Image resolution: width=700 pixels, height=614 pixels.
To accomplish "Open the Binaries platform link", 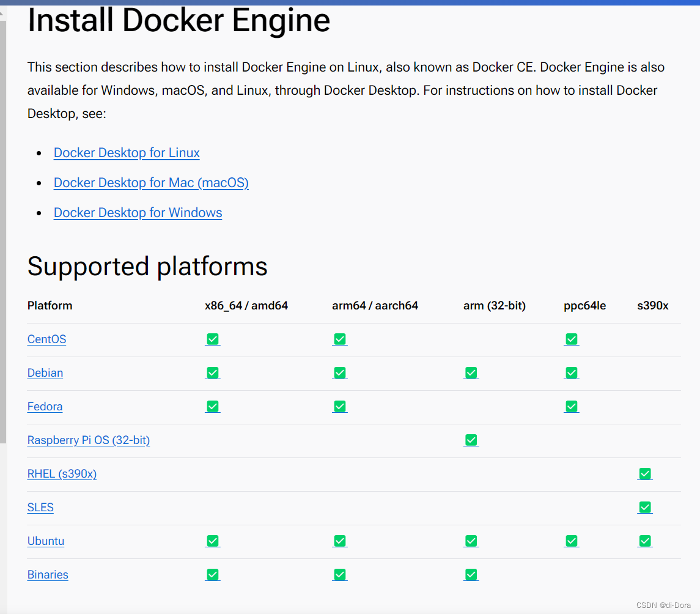I will click(48, 575).
